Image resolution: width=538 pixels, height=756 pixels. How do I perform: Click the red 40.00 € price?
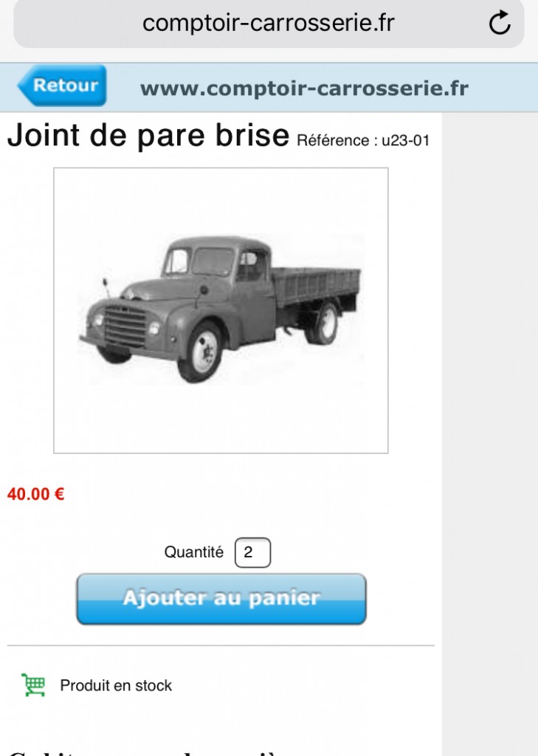pos(35,494)
